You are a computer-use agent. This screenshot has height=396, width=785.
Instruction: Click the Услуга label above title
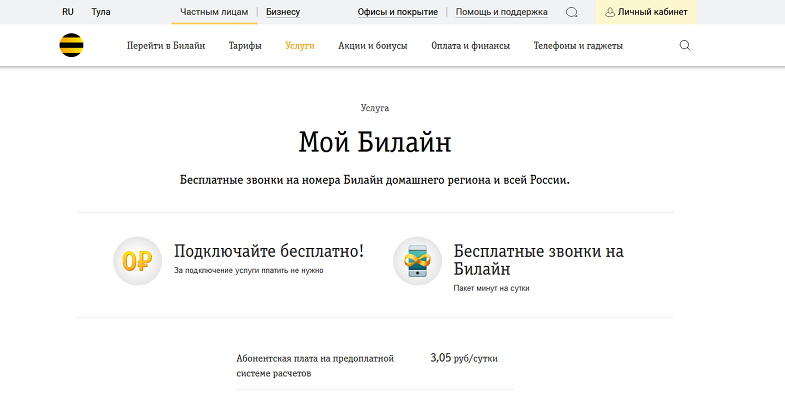[x=374, y=108]
